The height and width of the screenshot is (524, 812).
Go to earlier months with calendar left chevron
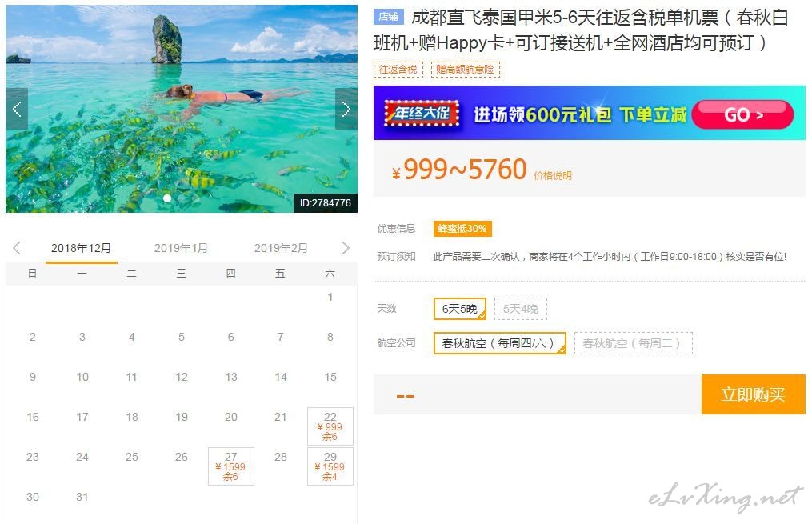[x=17, y=248]
